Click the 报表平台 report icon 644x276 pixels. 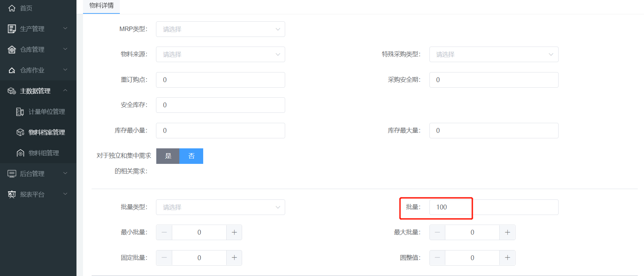click(x=12, y=195)
